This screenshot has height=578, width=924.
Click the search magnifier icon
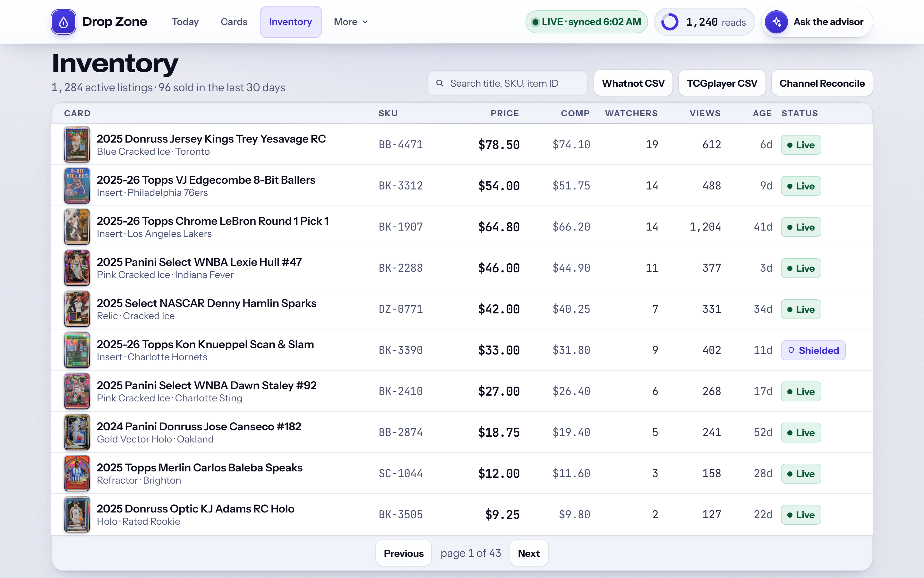(x=440, y=83)
